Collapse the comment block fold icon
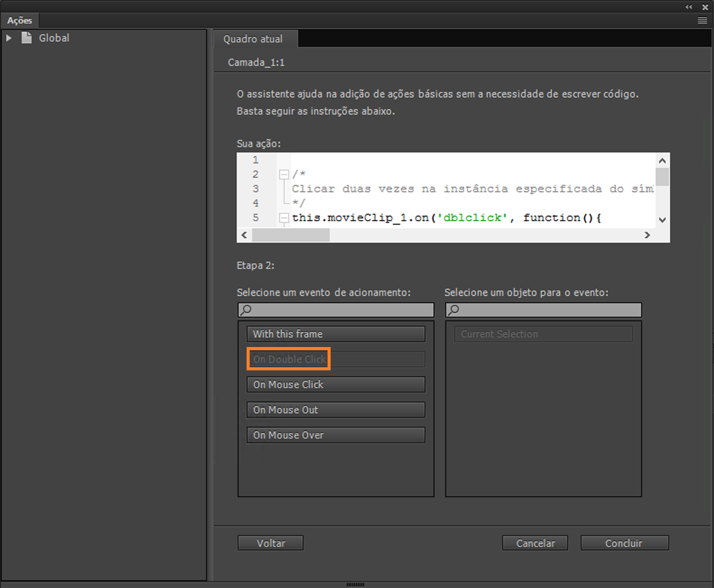Viewport: 714px width, 588px height. [x=284, y=174]
